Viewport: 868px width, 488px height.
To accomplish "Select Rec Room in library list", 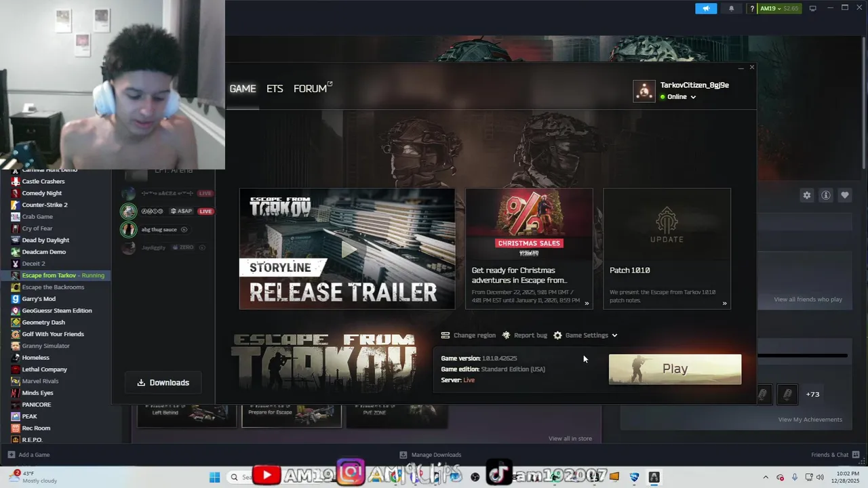I will click(36, 428).
